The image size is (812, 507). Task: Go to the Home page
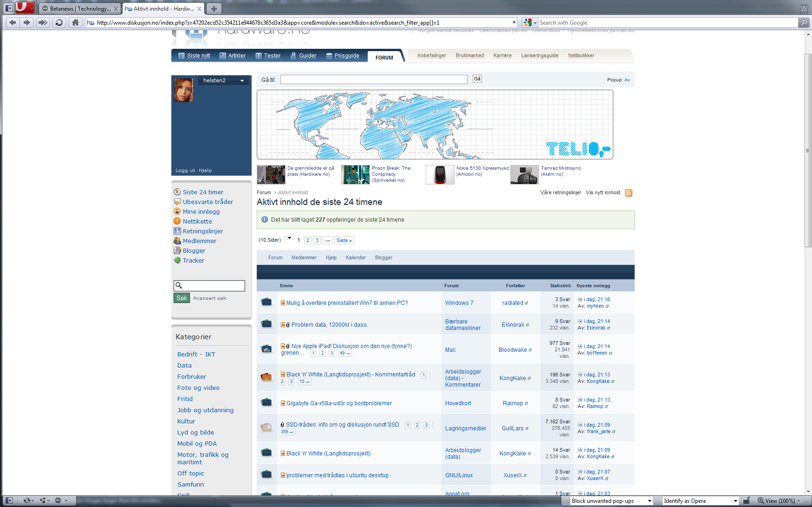pyautogui.click(x=76, y=22)
